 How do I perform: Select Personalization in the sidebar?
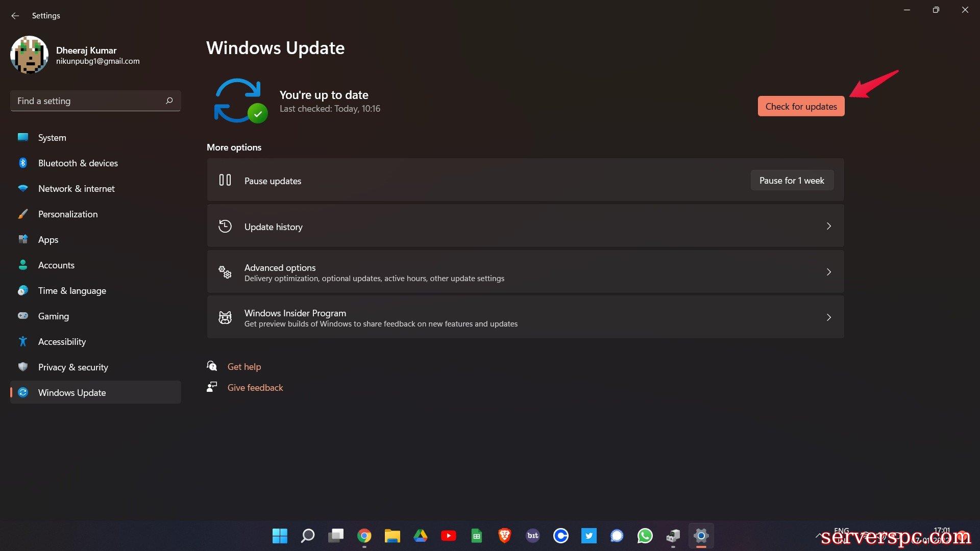point(68,214)
